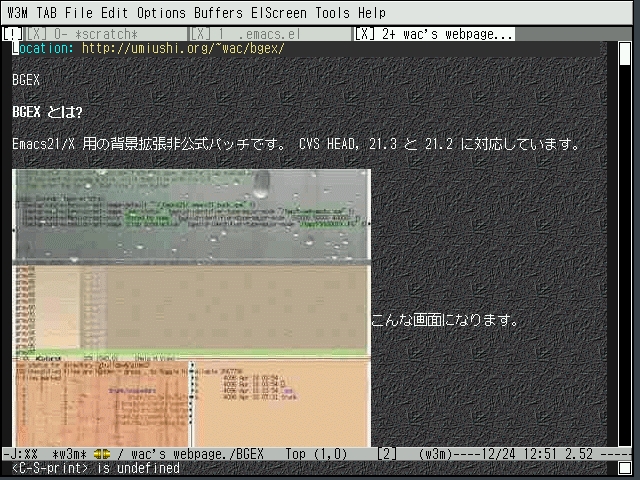Close the *scratch* screen via its [X]
The width and height of the screenshot is (640, 480).
36,34
